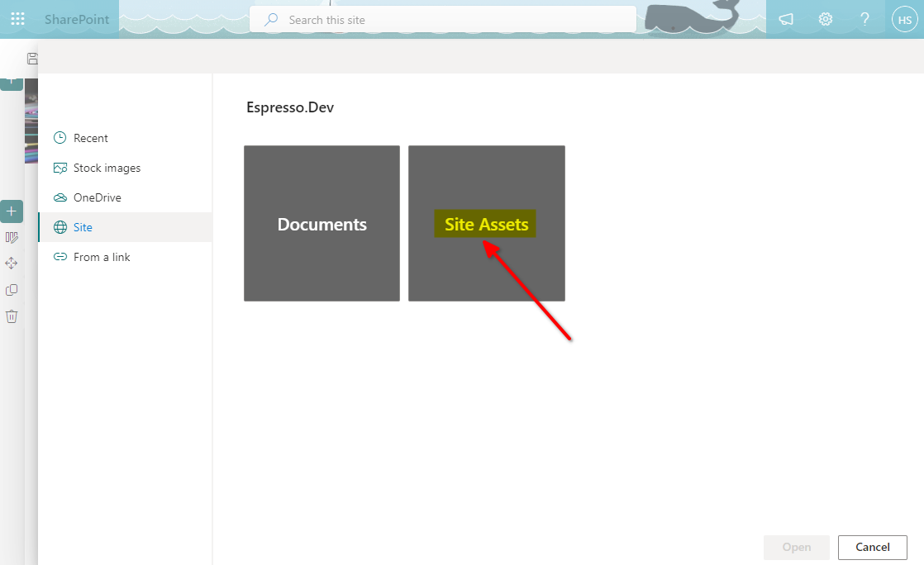This screenshot has height=565, width=924.
Task: Click the move section arrows icon
Action: (x=12, y=264)
